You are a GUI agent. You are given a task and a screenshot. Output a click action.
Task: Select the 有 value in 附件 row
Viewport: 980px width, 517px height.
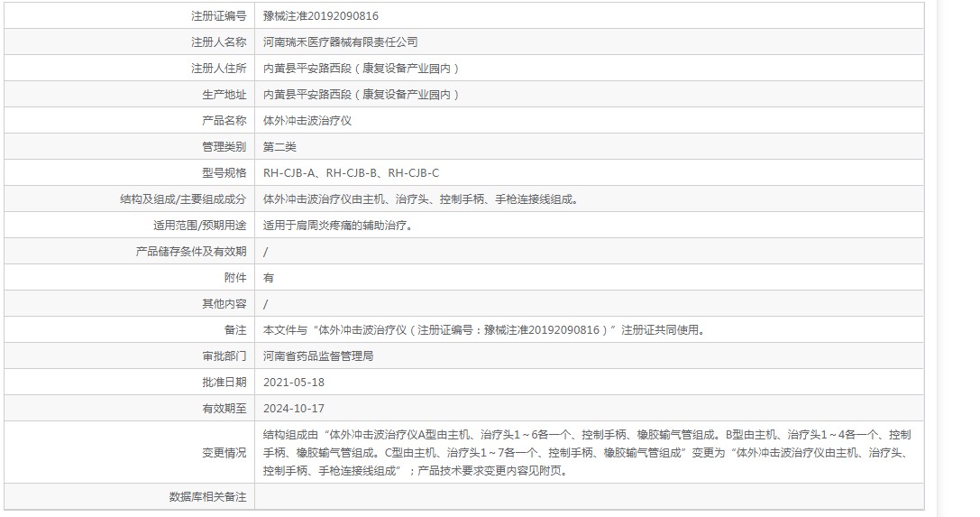point(269,278)
